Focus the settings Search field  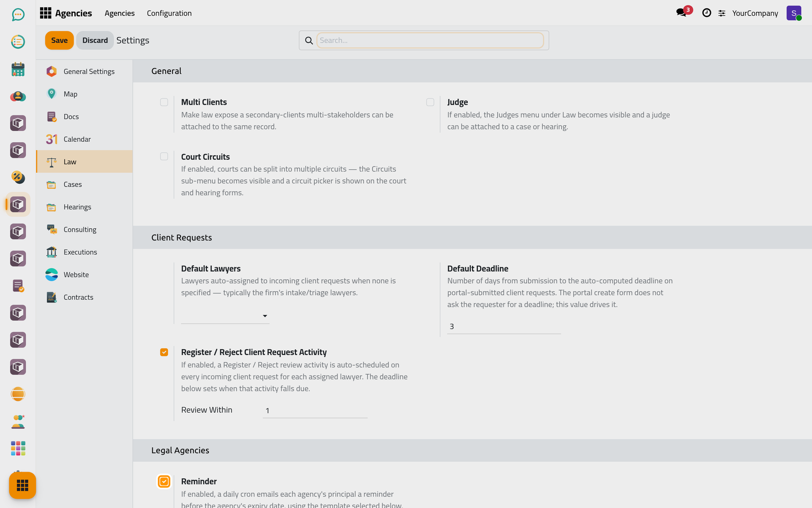click(x=430, y=40)
